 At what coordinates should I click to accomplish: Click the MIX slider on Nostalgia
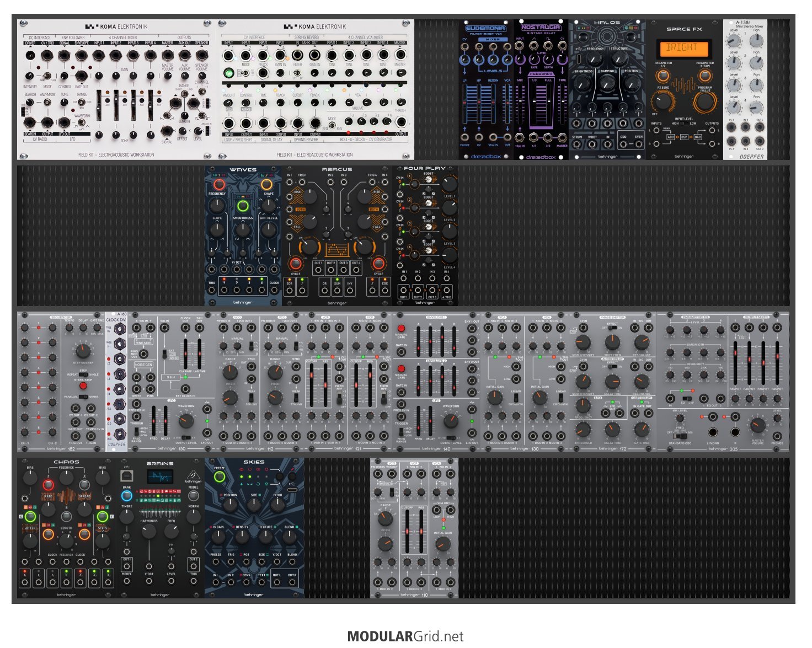pos(520,105)
